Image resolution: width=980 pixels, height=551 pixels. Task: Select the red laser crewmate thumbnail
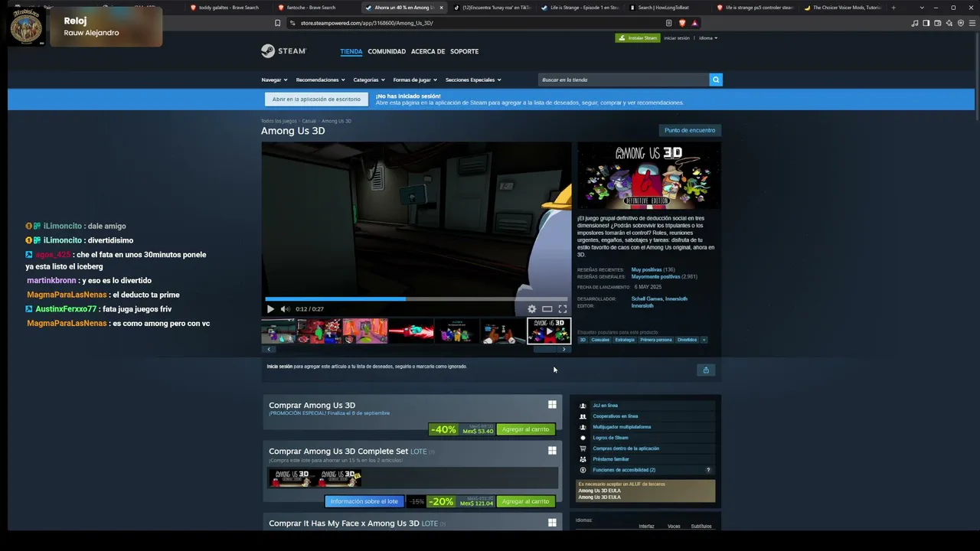click(411, 331)
